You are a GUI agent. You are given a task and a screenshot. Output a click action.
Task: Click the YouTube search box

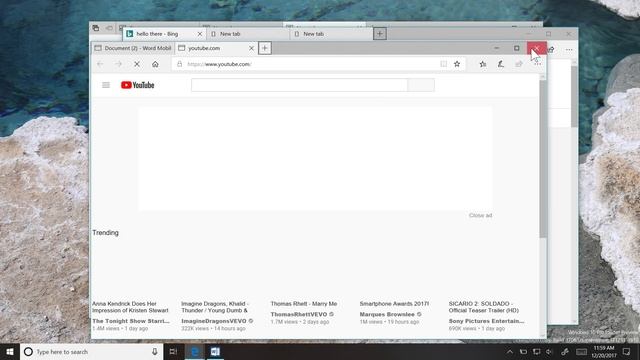(x=299, y=85)
